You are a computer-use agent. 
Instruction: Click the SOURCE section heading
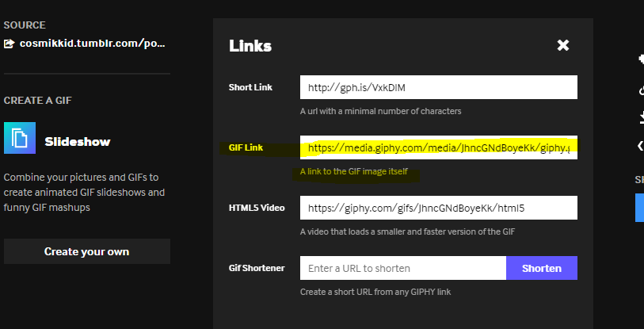tap(25, 25)
